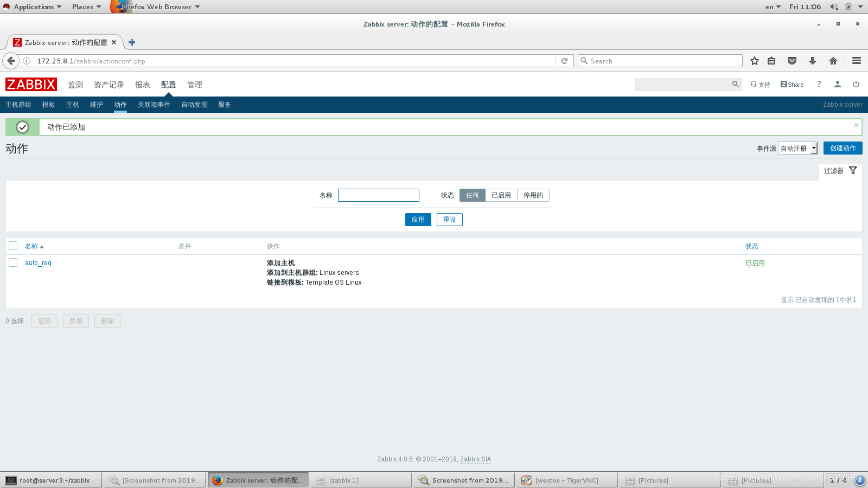Open Zabbix SIA footer link

pyautogui.click(x=475, y=459)
